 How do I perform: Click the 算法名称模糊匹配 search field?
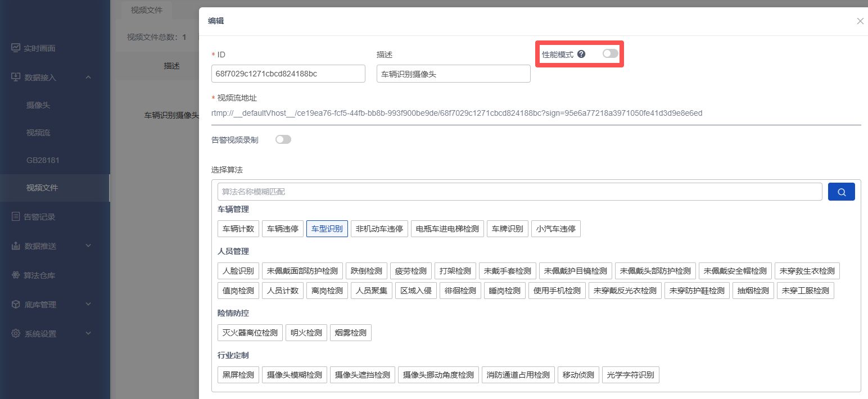pyautogui.click(x=519, y=192)
